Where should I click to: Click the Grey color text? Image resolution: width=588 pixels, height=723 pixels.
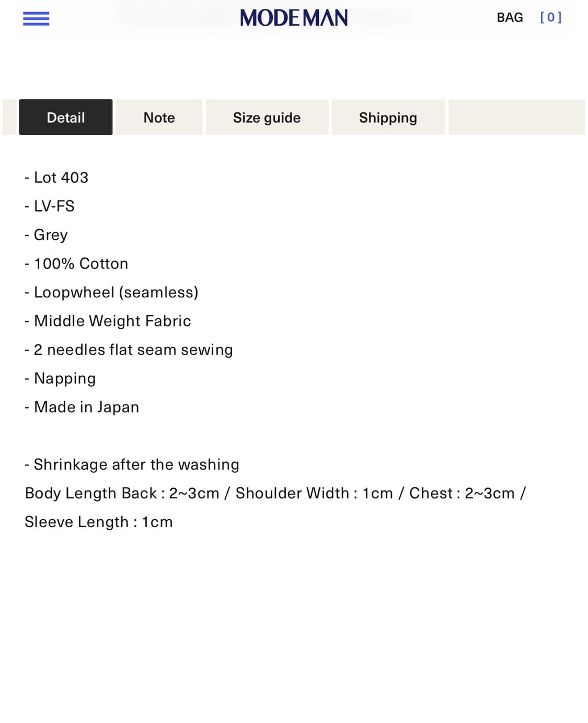47,235
